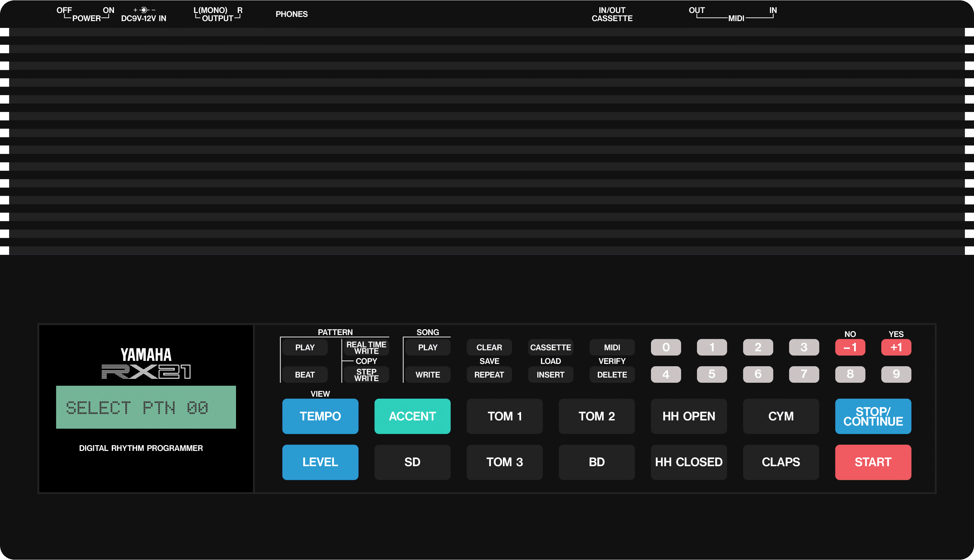The width and height of the screenshot is (974, 560).
Task: Toggle the teal ACCENT button
Action: (412, 416)
